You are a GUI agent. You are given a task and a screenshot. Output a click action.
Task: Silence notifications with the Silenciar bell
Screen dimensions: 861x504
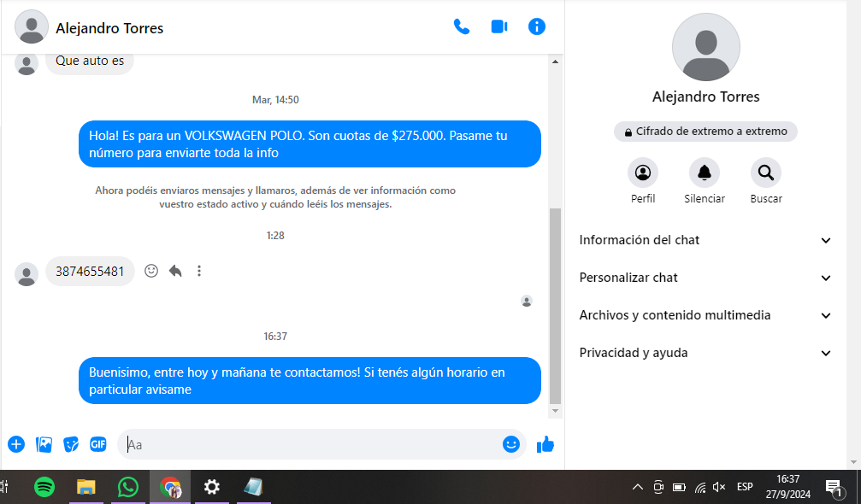coord(704,173)
